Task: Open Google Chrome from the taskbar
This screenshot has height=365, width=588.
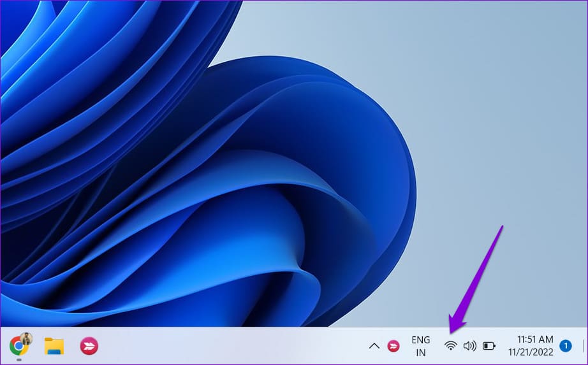Action: 18,346
